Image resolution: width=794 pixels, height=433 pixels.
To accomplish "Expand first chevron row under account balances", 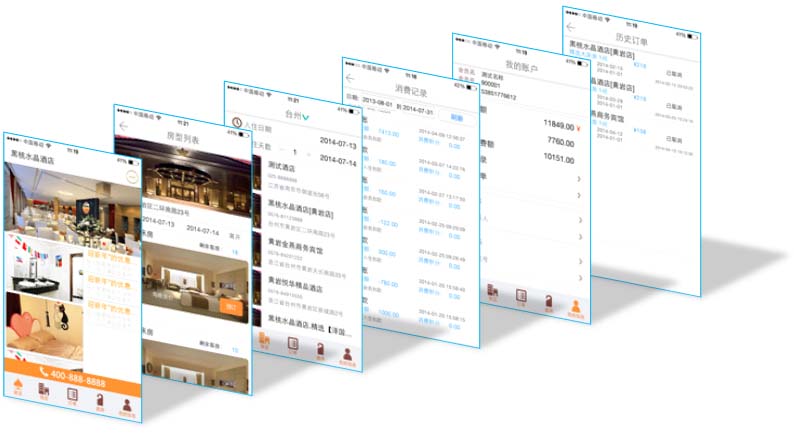I will [578, 179].
